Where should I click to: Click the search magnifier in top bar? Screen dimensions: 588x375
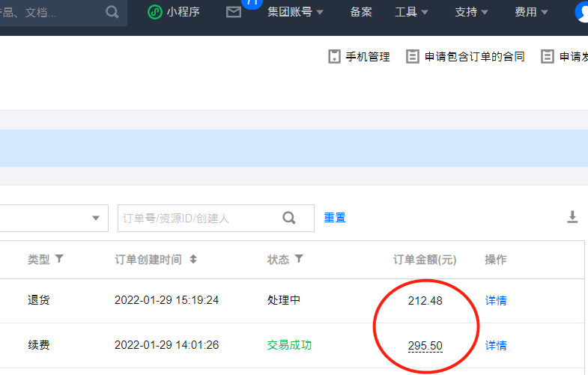point(112,12)
